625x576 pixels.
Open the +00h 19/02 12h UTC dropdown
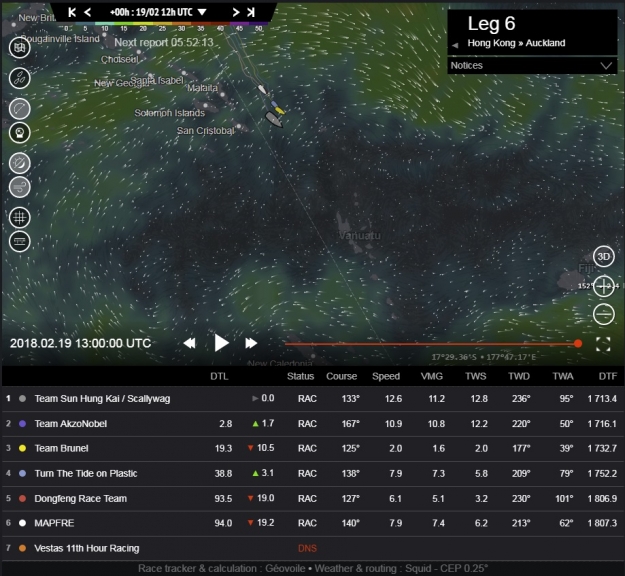(x=158, y=12)
